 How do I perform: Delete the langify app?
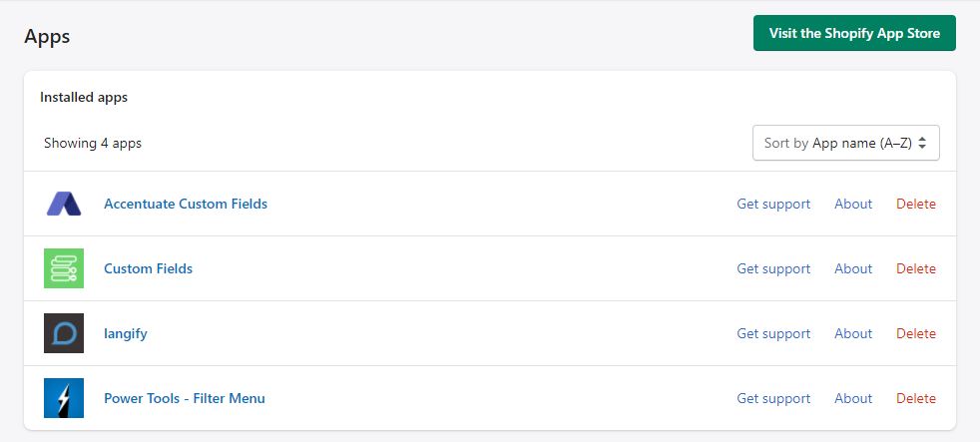pos(916,333)
